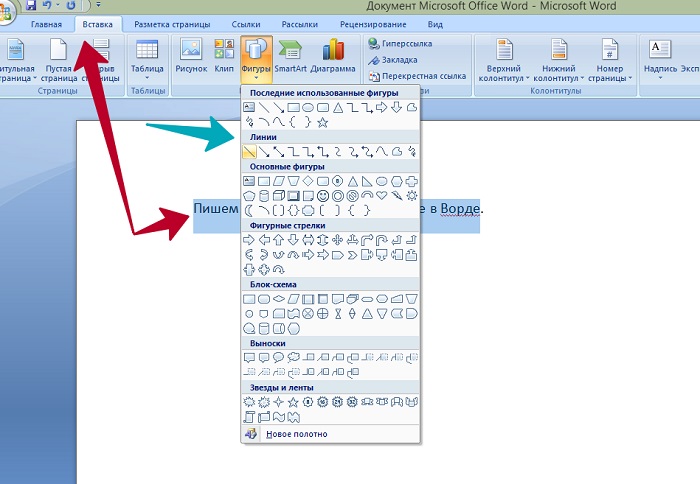Switch to the Главная tab
The height and width of the screenshot is (484, 700).
click(x=46, y=25)
